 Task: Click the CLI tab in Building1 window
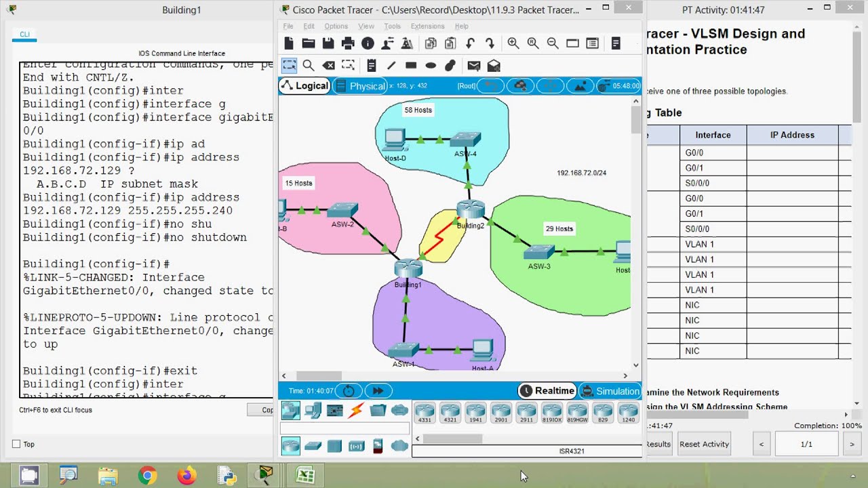pos(24,35)
